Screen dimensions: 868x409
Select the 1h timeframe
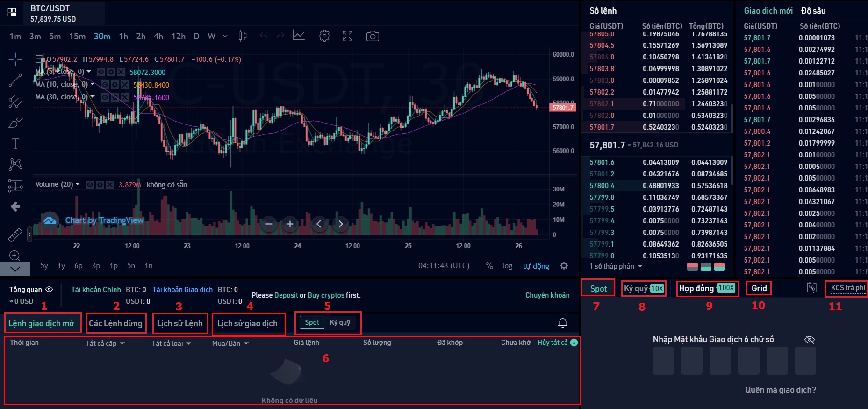(x=123, y=36)
